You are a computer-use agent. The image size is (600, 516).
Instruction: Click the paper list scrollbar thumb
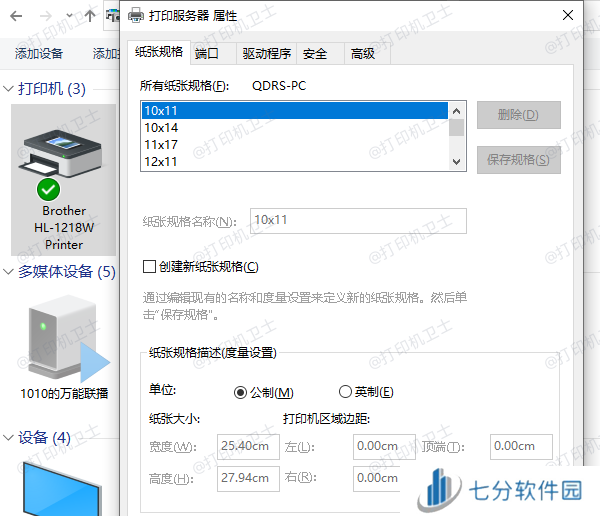click(456, 128)
